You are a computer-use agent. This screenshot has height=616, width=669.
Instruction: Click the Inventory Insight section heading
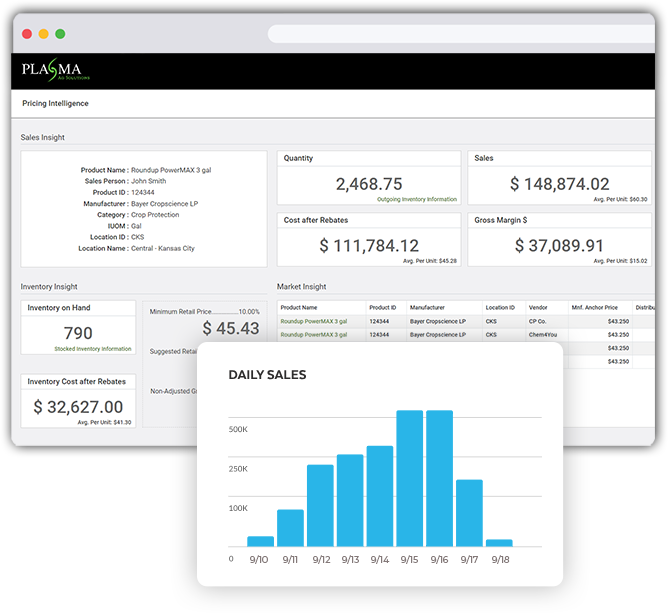coord(49,287)
